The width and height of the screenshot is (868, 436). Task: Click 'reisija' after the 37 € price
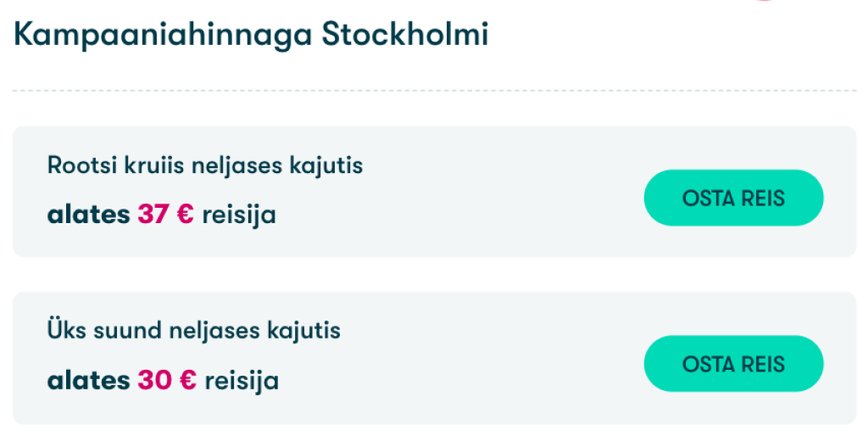click(x=239, y=215)
